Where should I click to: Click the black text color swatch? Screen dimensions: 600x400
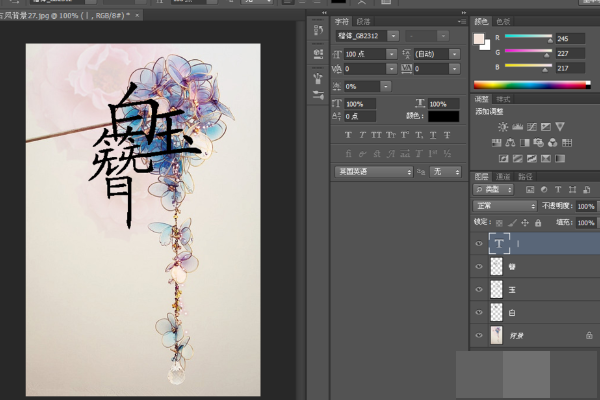[443, 116]
